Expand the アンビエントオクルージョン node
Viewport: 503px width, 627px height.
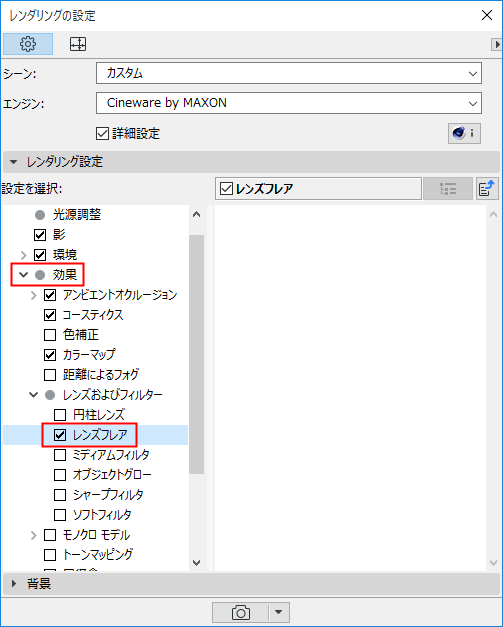(34, 295)
